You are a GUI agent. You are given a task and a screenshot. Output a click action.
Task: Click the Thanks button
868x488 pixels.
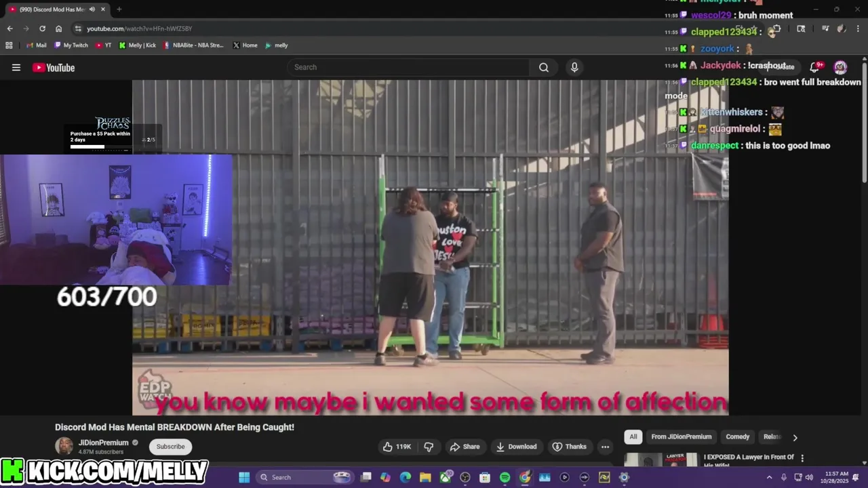pyautogui.click(x=569, y=447)
